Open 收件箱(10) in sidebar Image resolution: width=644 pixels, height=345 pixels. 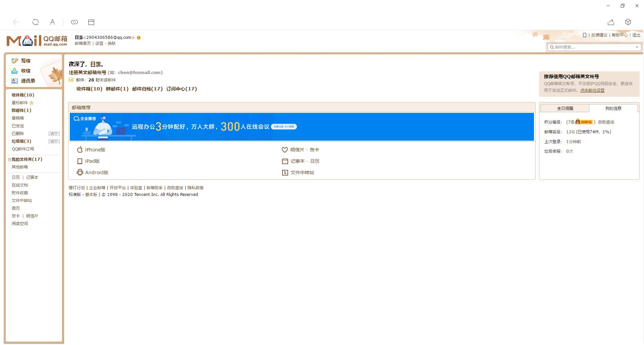click(23, 95)
